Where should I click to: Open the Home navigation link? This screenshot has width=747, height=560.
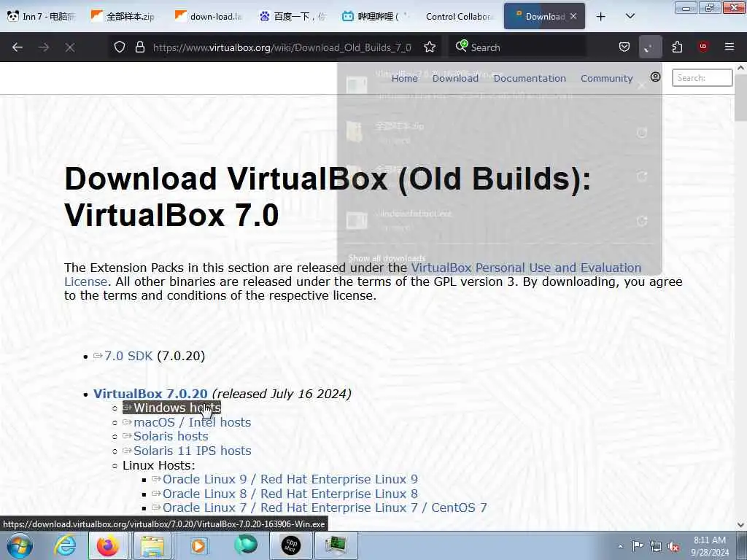tap(404, 78)
